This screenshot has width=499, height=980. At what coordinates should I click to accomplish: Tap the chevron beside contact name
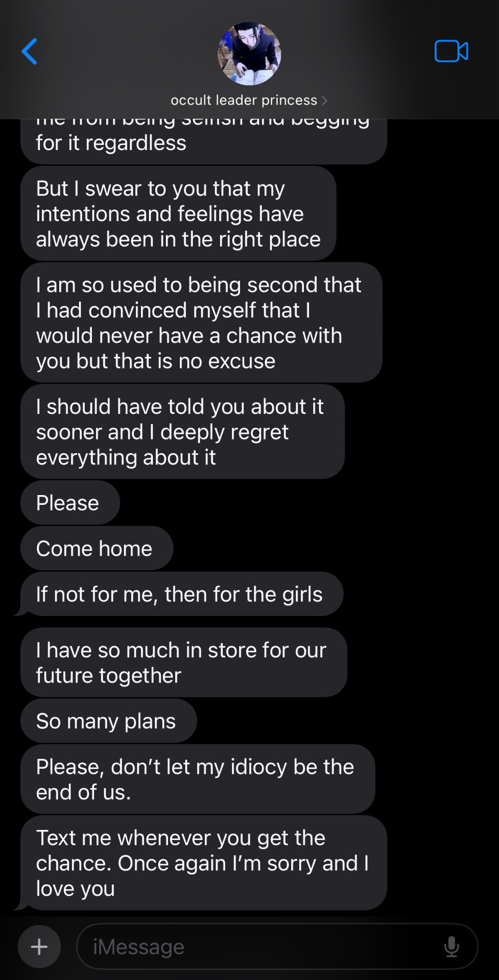324,101
